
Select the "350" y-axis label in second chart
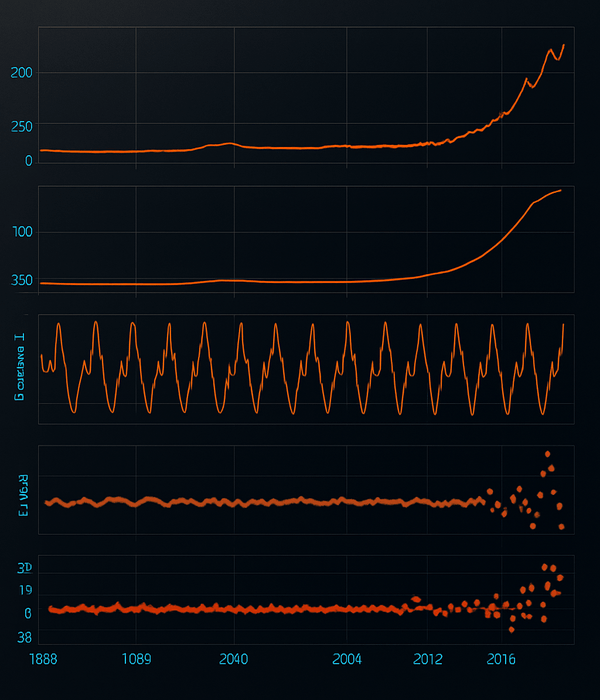pos(21,281)
